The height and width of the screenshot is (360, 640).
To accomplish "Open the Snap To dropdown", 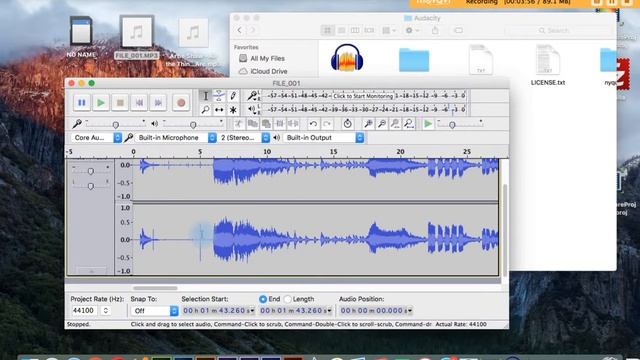I will pos(155,311).
